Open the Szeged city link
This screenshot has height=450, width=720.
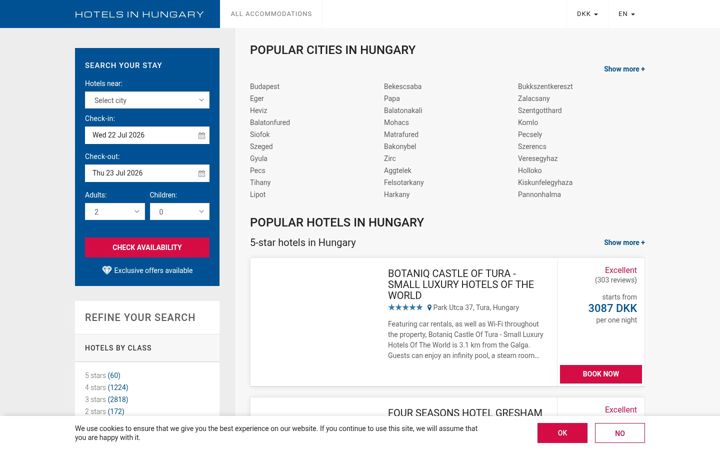(261, 146)
